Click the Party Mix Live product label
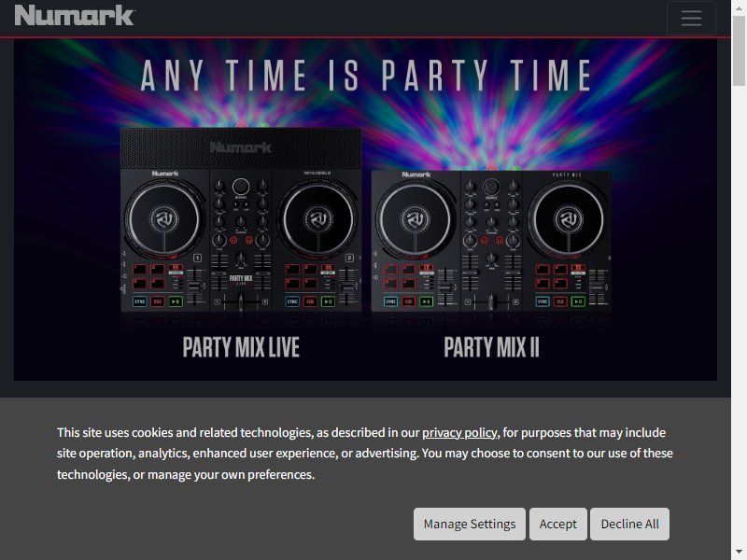Screen dimensions: 747x560 click(241, 348)
